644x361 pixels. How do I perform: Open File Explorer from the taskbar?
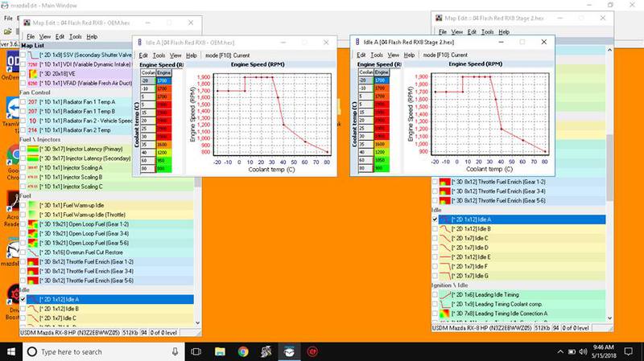(218, 352)
